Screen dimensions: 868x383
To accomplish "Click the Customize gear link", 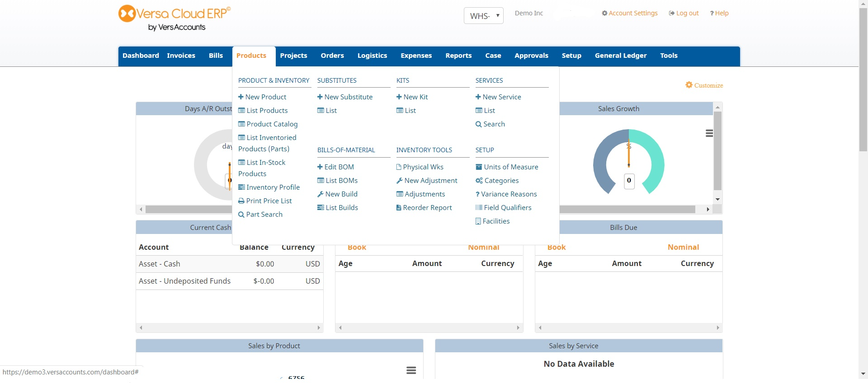I will [x=704, y=85].
